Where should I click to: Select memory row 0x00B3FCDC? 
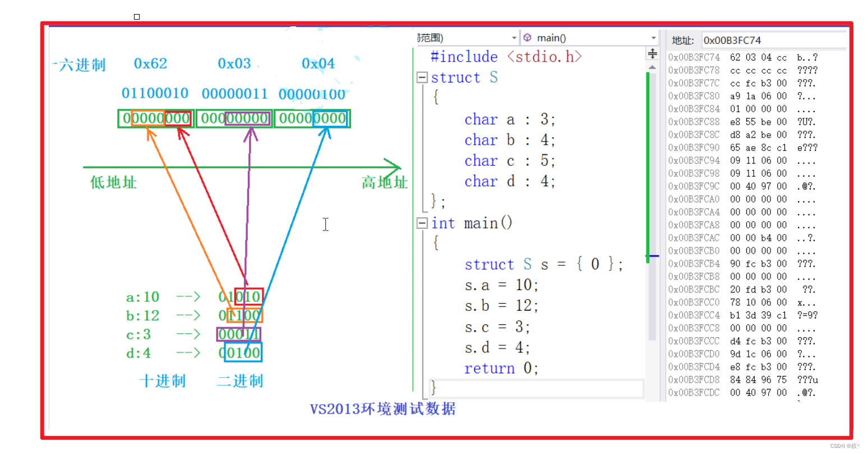point(743,393)
